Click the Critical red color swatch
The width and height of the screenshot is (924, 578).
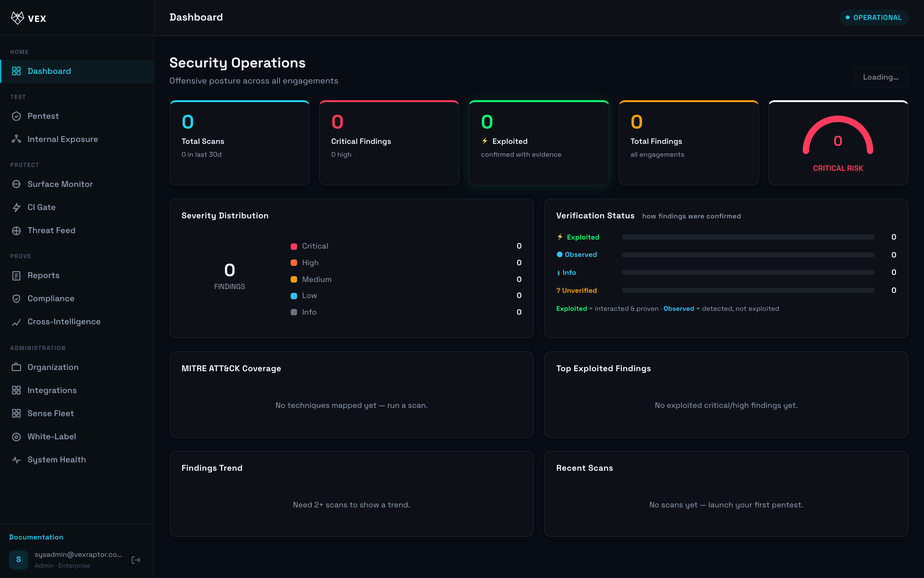point(294,246)
